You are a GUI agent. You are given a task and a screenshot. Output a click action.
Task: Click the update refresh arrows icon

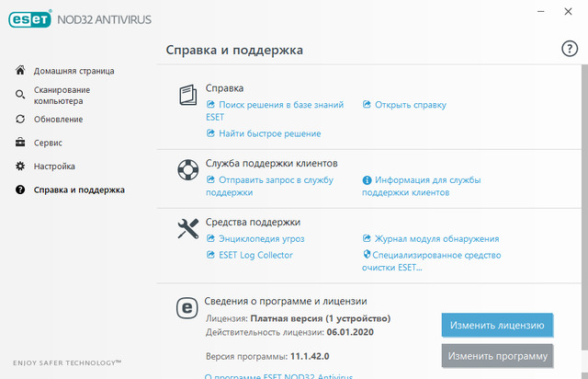click(21, 120)
